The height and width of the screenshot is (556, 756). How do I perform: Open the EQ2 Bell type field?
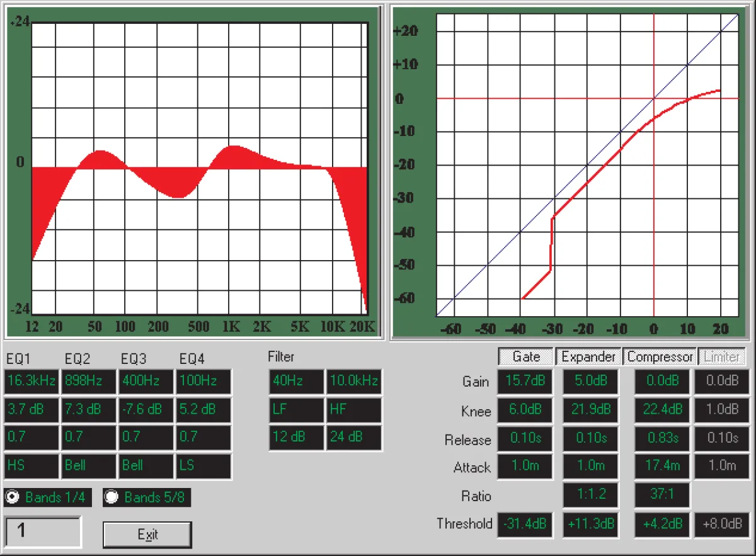[x=89, y=466]
